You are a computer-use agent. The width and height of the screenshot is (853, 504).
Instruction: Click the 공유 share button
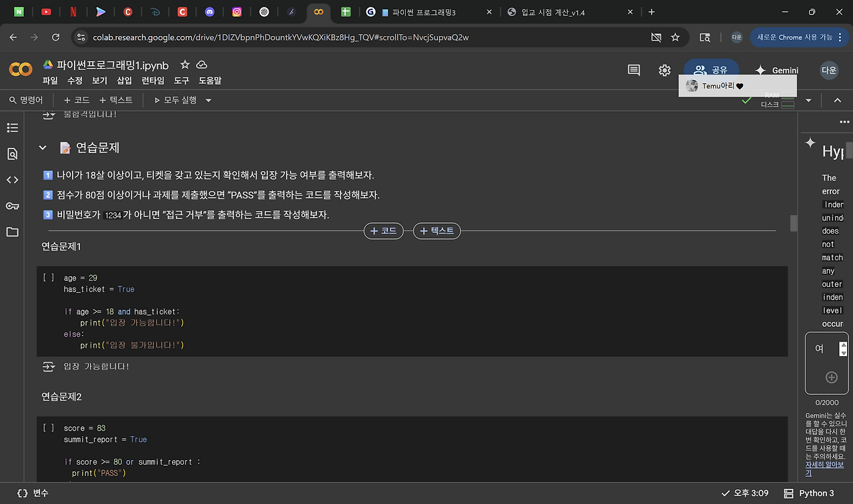pyautogui.click(x=711, y=70)
